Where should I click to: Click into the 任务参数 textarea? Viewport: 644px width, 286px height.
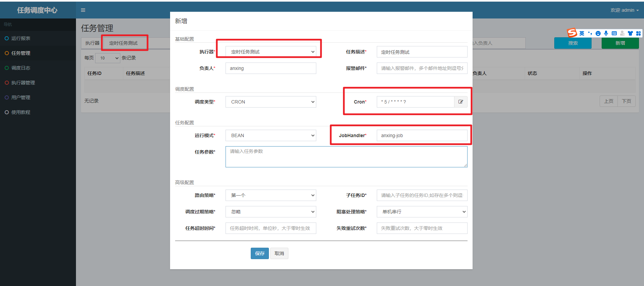click(x=347, y=157)
